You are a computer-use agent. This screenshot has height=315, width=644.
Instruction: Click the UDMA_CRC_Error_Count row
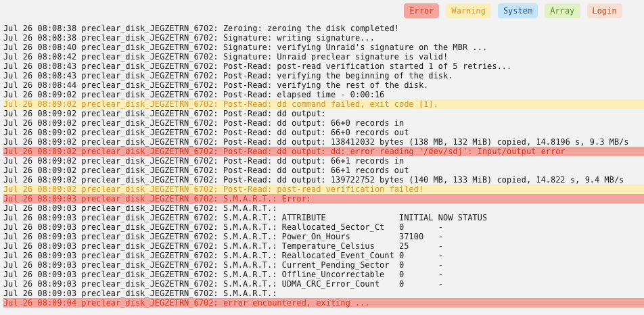click(x=223, y=283)
